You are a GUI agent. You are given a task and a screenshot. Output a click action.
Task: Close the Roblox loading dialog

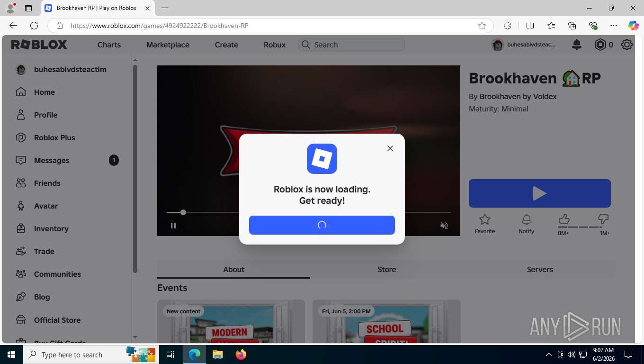click(390, 148)
